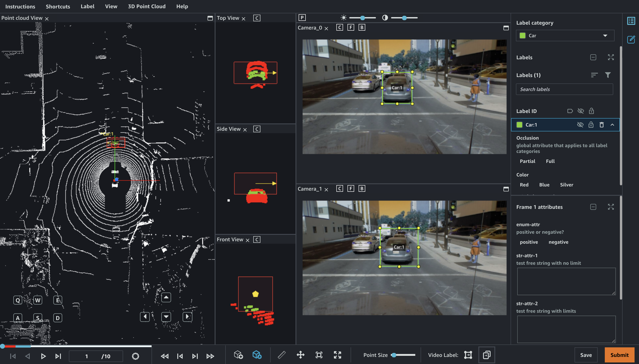The height and width of the screenshot is (364, 639).
Task: Click Save button
Action: point(586,355)
